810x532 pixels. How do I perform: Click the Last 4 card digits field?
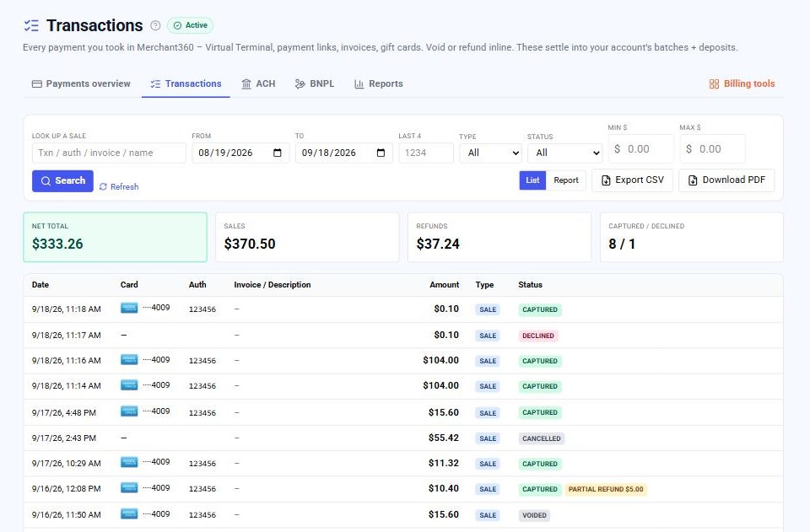[x=425, y=153]
